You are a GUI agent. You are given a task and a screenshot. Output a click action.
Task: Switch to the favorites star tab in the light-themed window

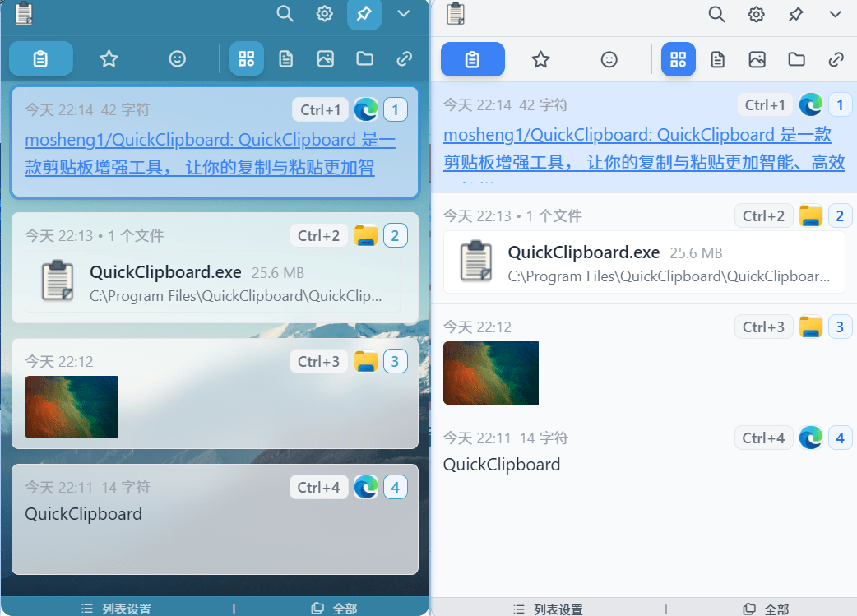click(x=540, y=59)
